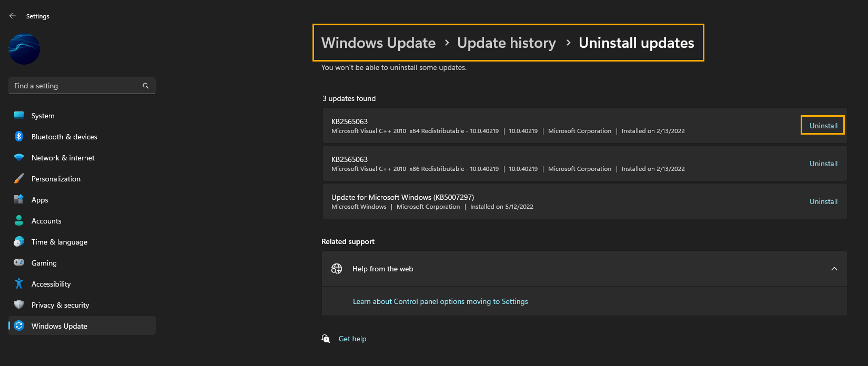Image resolution: width=868 pixels, height=366 pixels.
Task: Open Accessibility settings
Action: coord(82,284)
